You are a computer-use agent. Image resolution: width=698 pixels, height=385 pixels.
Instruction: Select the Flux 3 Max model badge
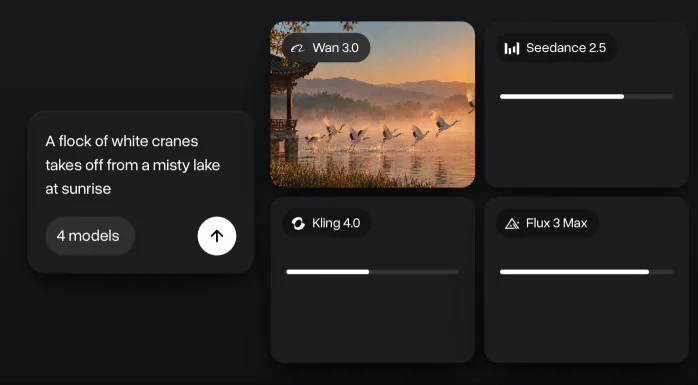[548, 223]
